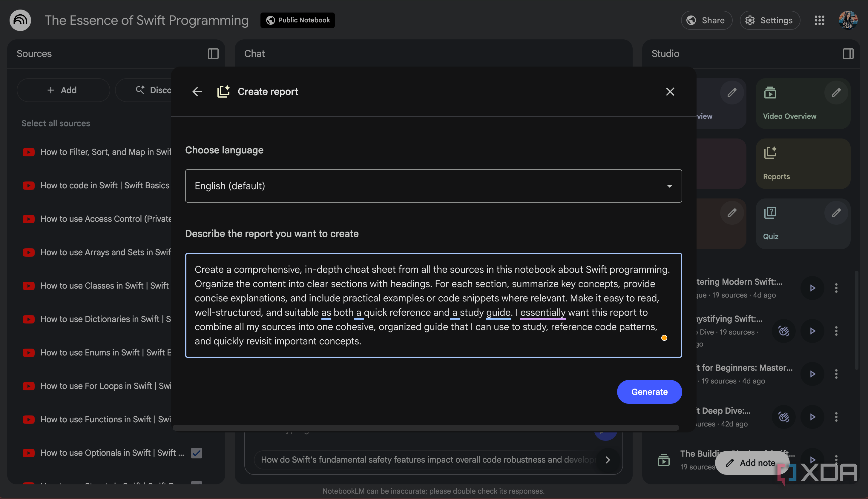868x499 pixels.
Task: Open the Reports card
Action: click(x=803, y=164)
